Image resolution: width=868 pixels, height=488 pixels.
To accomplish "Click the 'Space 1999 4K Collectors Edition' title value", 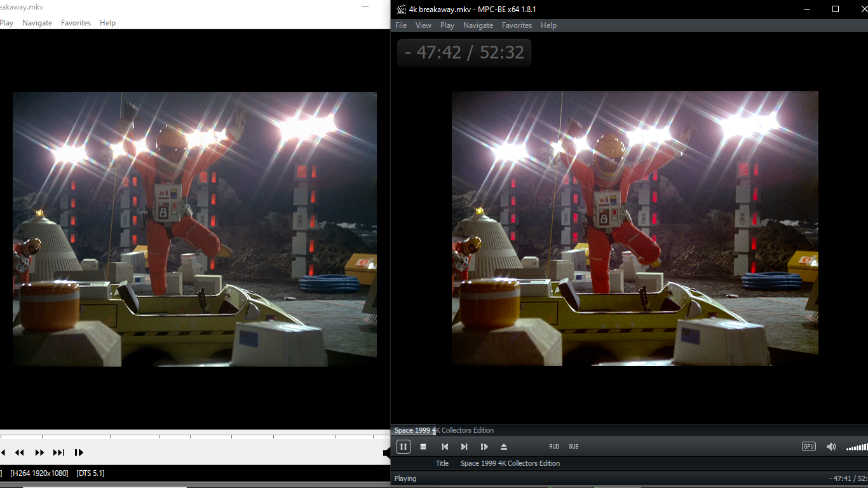I will point(510,463).
